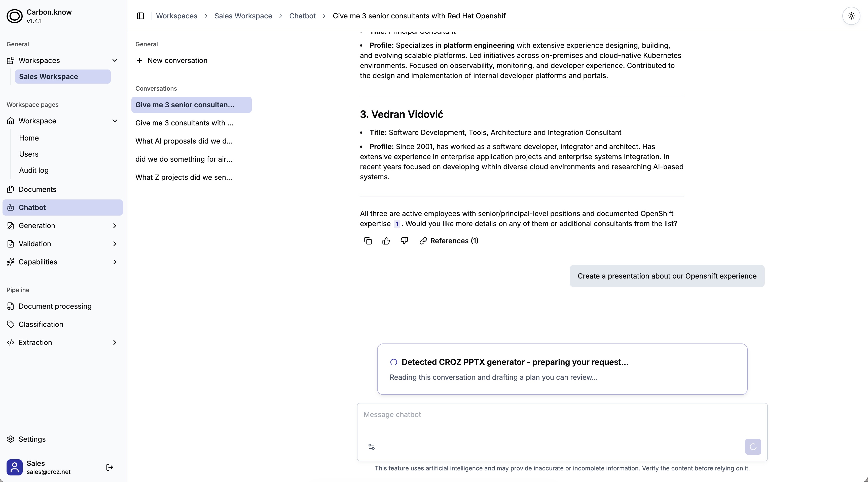This screenshot has width=868, height=482.
Task: Switch theme with the sun icon
Action: [851, 16]
